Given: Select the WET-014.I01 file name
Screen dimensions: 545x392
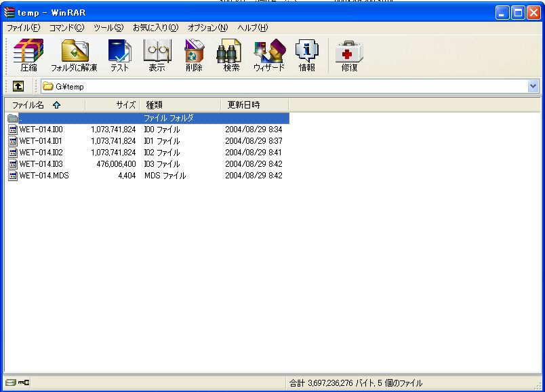Looking at the screenshot, I should [x=41, y=141].
